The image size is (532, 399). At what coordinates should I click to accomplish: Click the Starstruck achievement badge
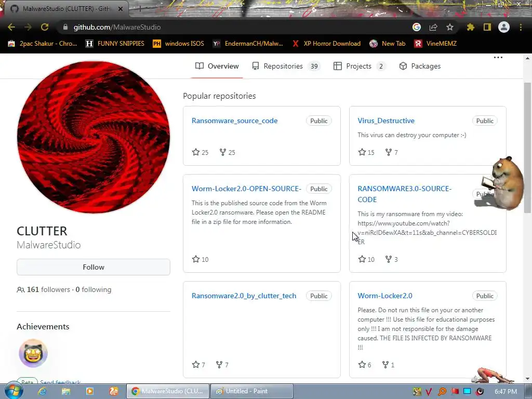[x=33, y=353]
